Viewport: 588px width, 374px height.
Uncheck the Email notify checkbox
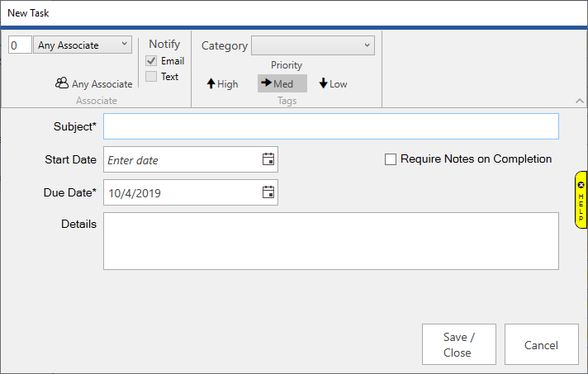pyautogui.click(x=151, y=61)
